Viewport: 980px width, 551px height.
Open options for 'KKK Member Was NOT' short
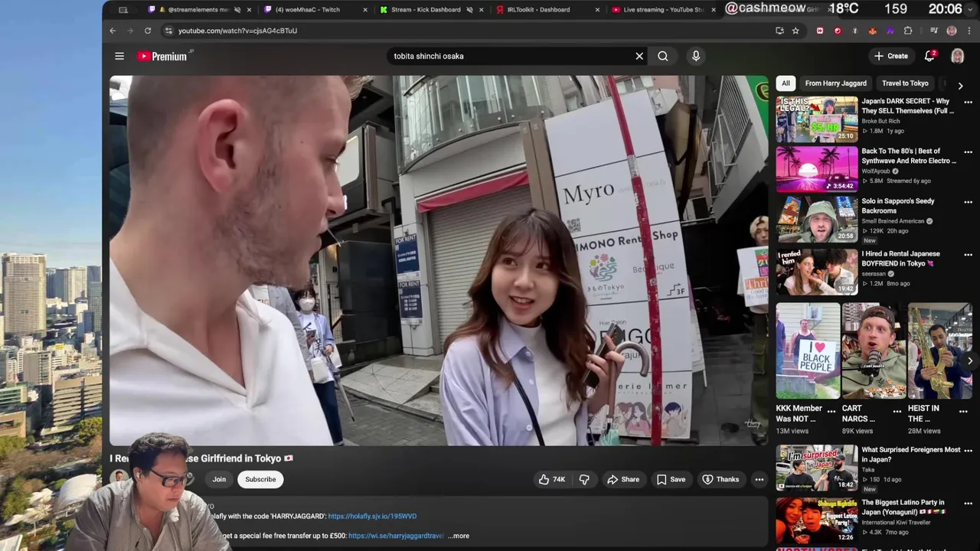coord(831,411)
